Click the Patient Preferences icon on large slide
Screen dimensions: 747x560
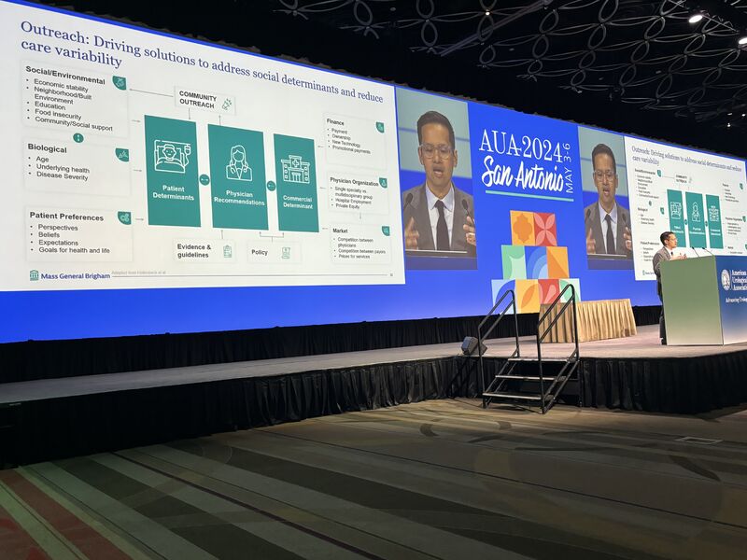124,217
